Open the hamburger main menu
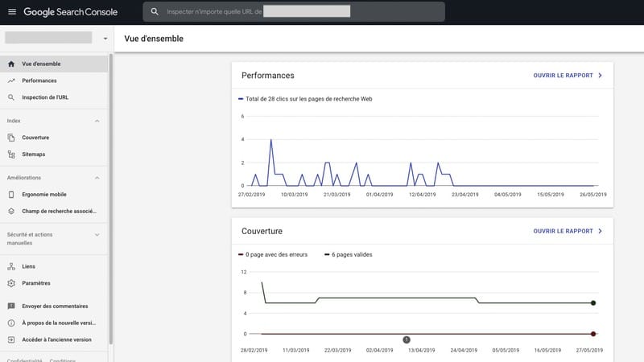Screen dimensions: 644x362 [11, 12]
